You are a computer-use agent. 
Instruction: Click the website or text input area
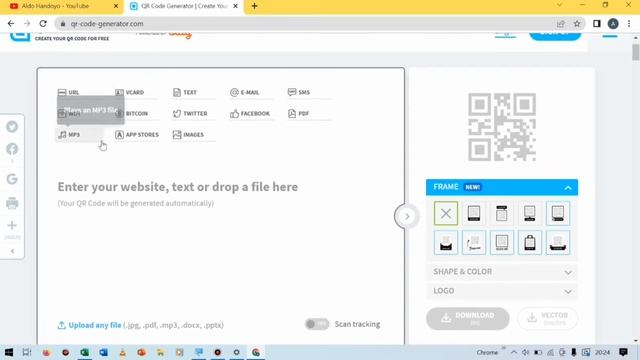coord(178,187)
